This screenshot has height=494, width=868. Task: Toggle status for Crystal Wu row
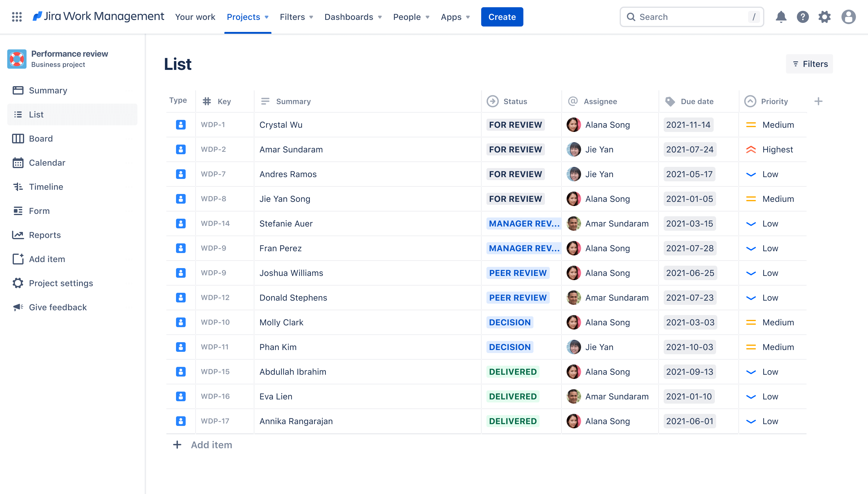[515, 124]
